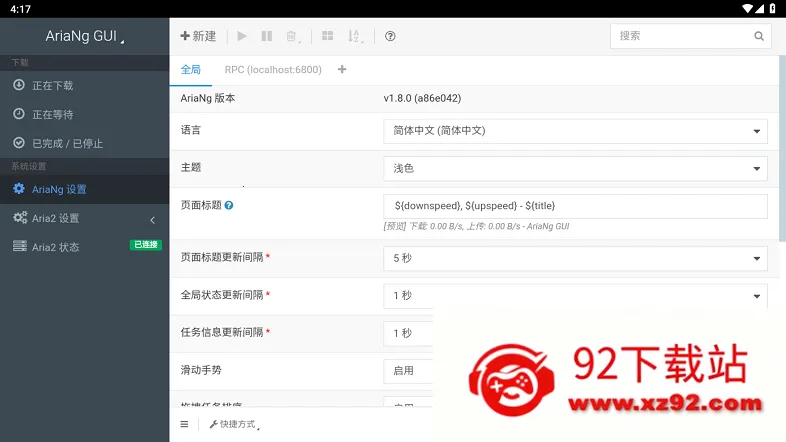Click the gears icon beside Aria2 设置

coord(20,217)
